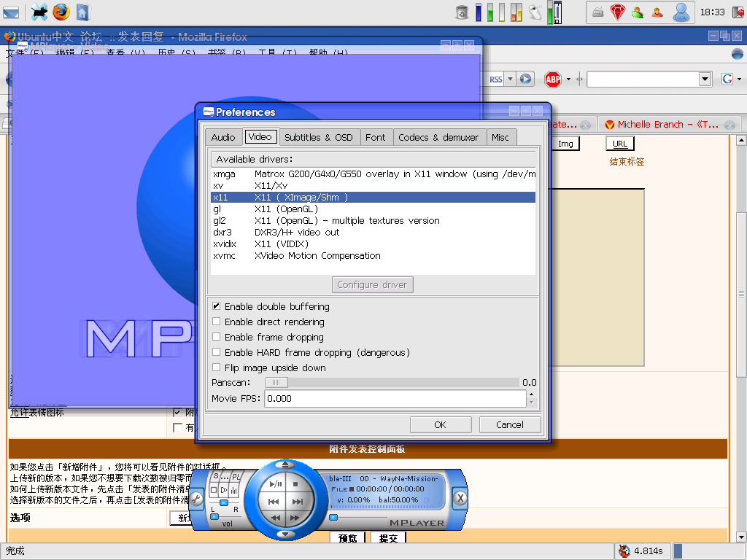This screenshot has width=747, height=560.
Task: Click the play/pause button in MPlayer
Action: click(275, 484)
